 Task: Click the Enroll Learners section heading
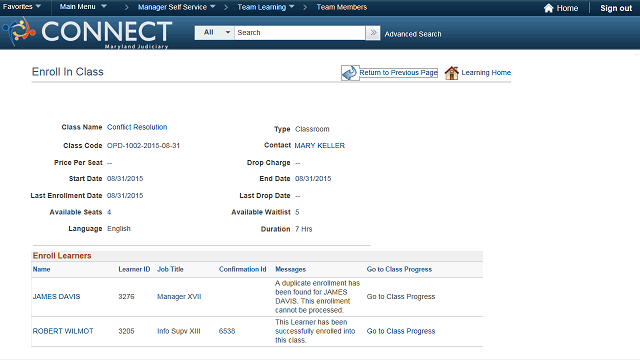(x=62, y=256)
